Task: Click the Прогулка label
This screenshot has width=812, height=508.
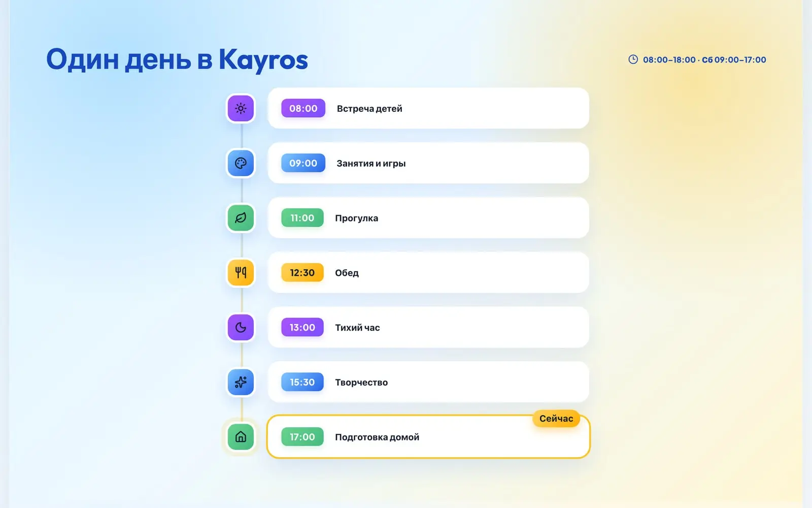Action: [356, 218]
